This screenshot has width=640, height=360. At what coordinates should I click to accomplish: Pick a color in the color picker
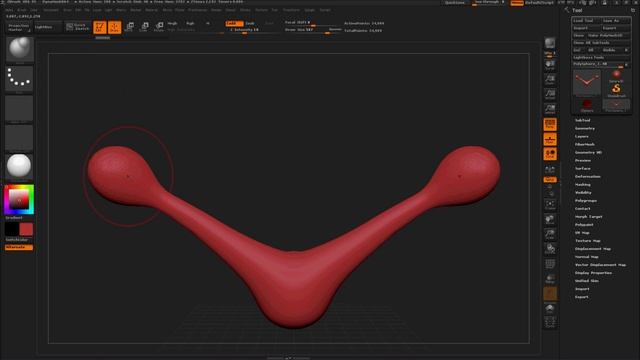19,199
